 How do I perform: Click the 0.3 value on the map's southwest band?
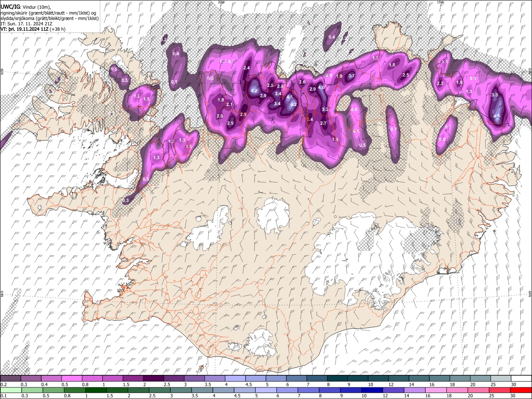tap(126, 201)
